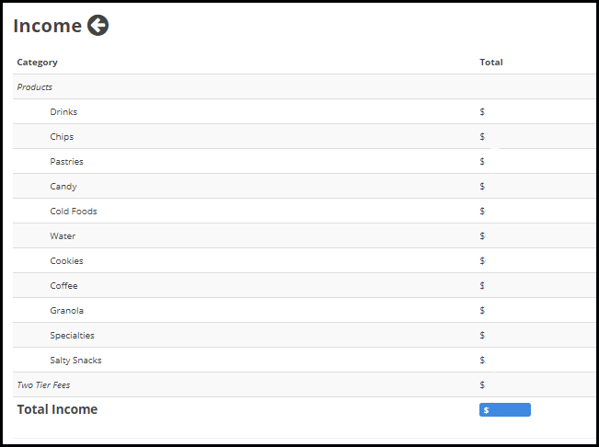Select the Granola category row
This screenshot has height=447, width=599.
304,310
